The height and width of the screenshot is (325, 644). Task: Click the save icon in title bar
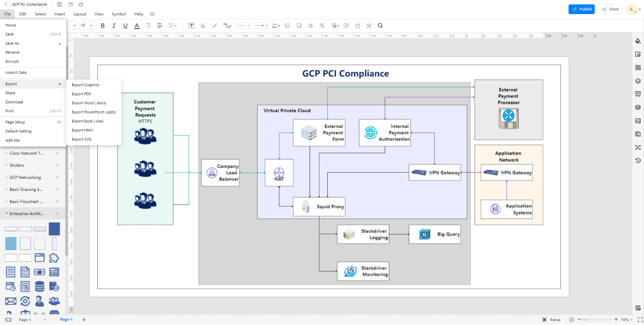coord(60,4)
